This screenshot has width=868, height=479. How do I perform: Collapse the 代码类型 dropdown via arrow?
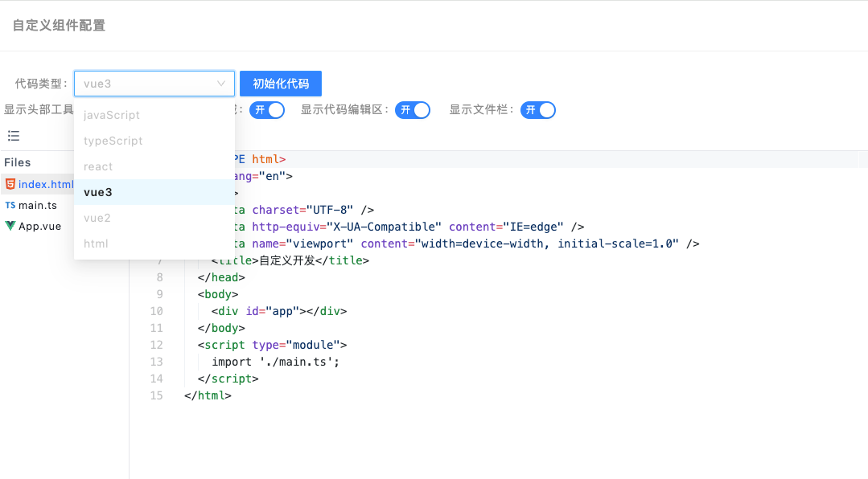221,84
